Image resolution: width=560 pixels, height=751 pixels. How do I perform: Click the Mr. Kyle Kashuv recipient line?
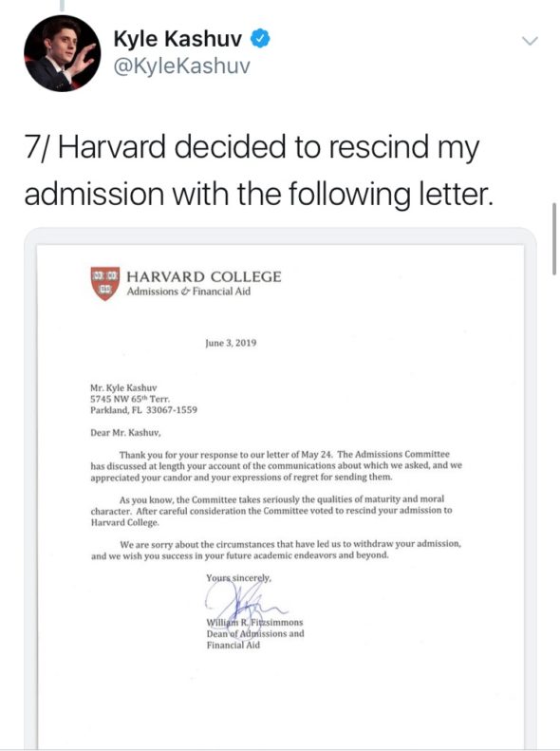tap(123, 387)
